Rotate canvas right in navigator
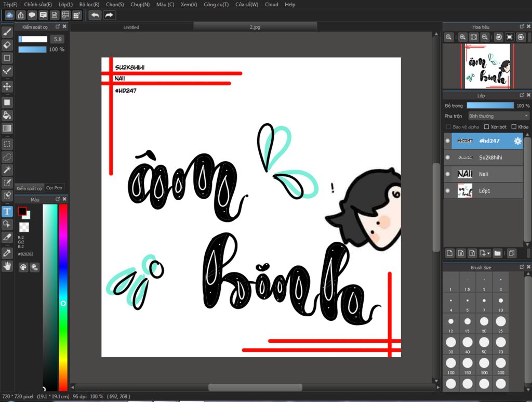Image resolution: width=532 pixels, height=402 pixels. [521, 37]
